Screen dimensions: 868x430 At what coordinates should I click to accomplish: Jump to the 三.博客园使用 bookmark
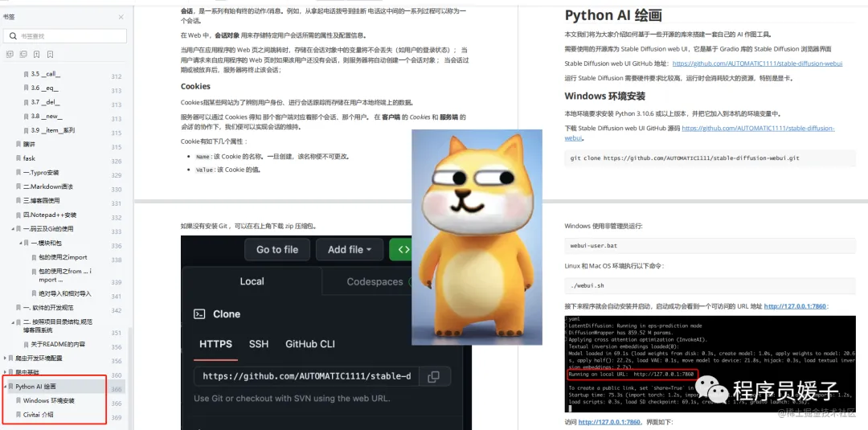click(x=42, y=201)
